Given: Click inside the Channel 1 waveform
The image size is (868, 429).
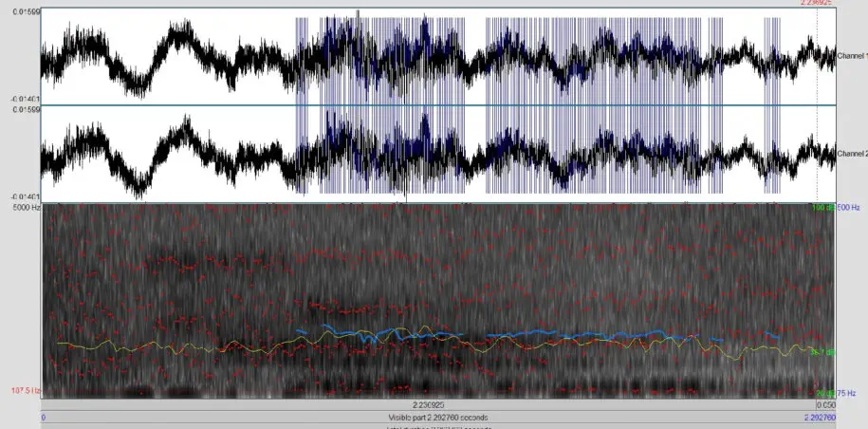Looking at the screenshot, I should [x=438, y=56].
